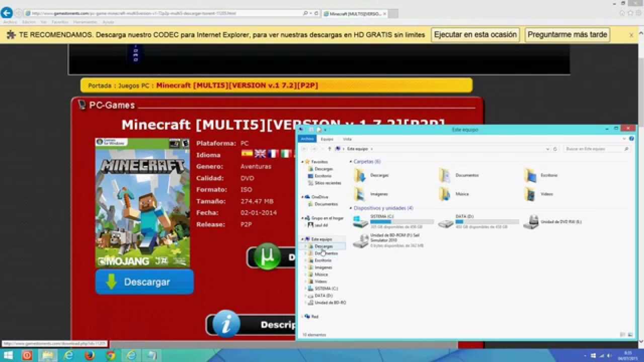
Task: Open the Windows Start button on taskbar
Action: point(9,355)
